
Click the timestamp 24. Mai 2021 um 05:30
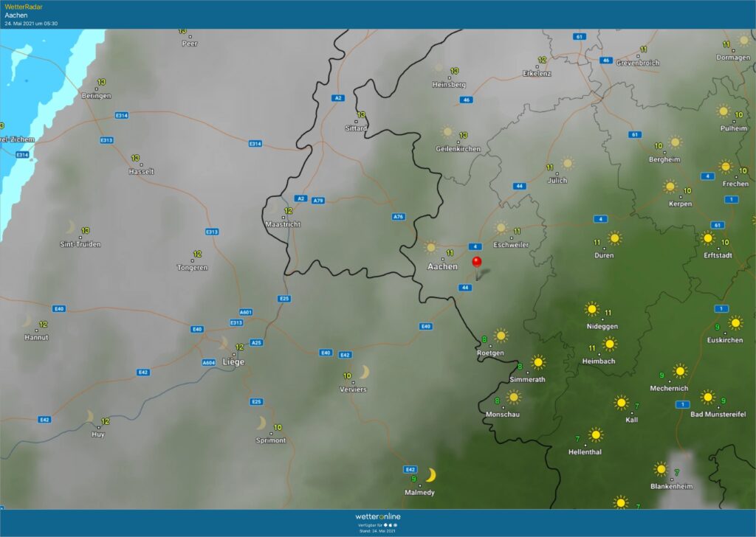[x=31, y=23]
